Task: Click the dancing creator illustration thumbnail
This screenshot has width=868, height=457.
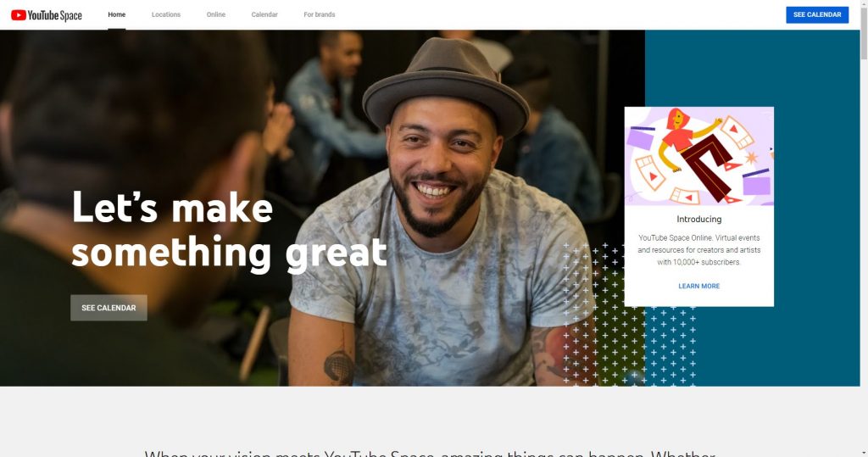Action: 698,156
